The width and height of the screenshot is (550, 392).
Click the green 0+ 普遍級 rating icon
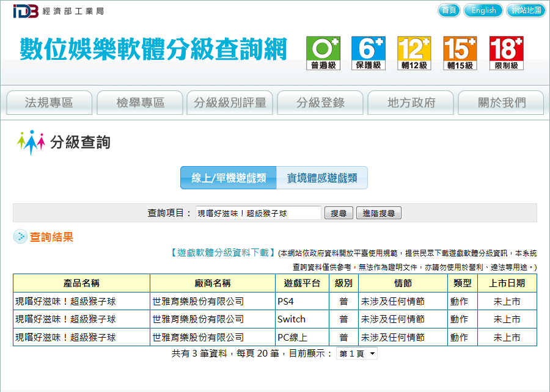coord(323,53)
